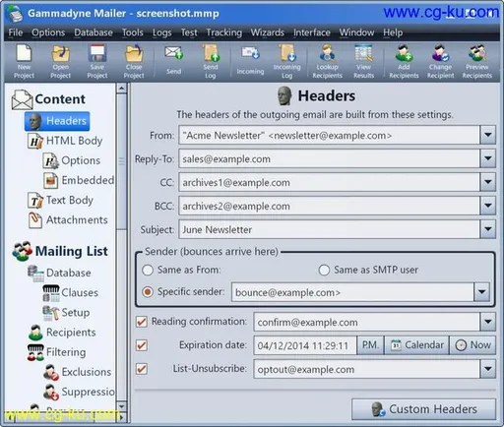Open the Incoming Log toolbar icon
504x427 pixels.
tap(286, 62)
